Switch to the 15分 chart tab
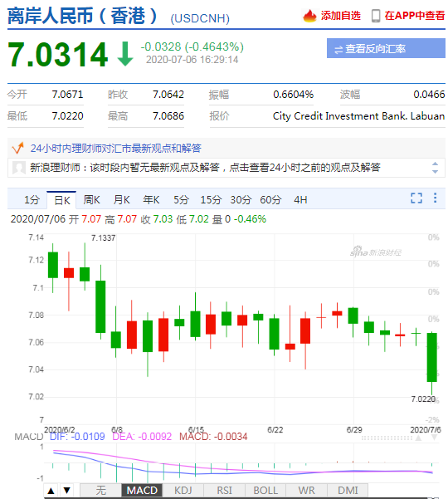Viewport: 448px width, 499px height. pos(211,200)
